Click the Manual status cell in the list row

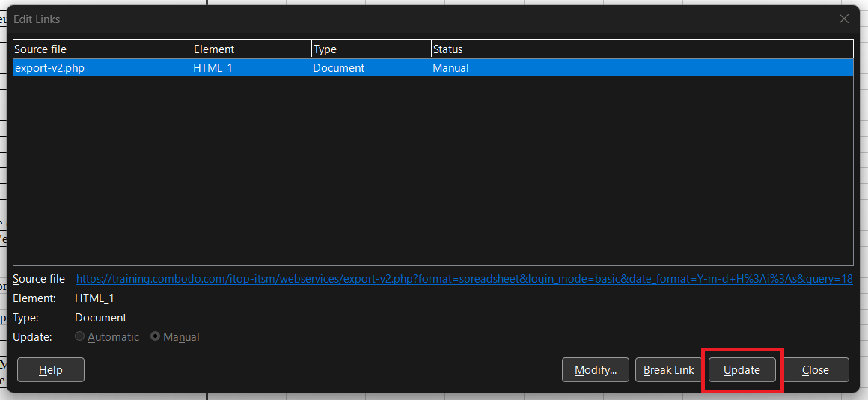click(x=450, y=68)
